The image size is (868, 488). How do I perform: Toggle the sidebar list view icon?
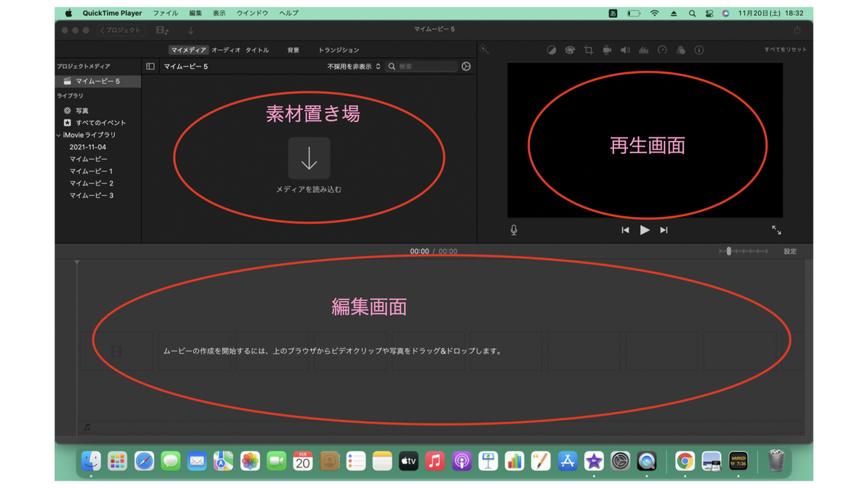150,67
